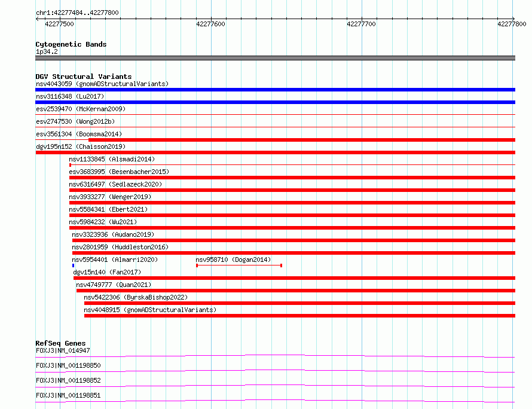Screen dimensions: 532x409
Task: Click the magenta line under FOXJ3|NM_001198851
Action: pyautogui.click(x=275, y=401)
